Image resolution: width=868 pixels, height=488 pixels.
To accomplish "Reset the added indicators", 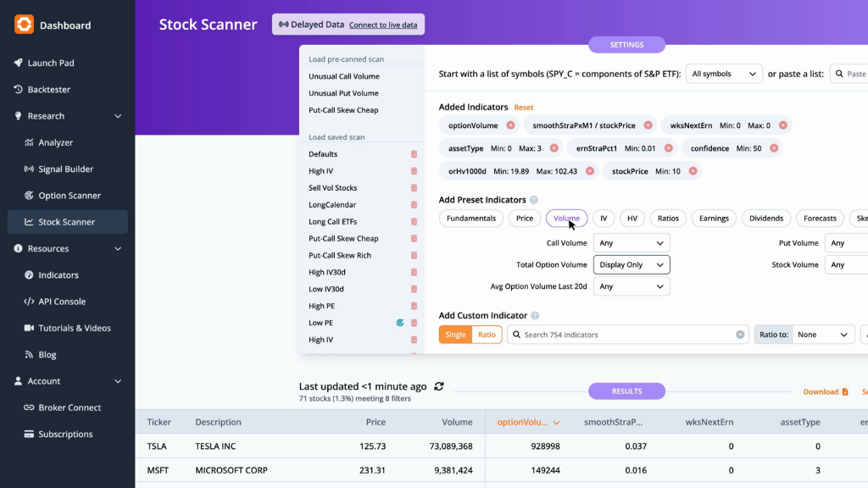I will pos(523,108).
